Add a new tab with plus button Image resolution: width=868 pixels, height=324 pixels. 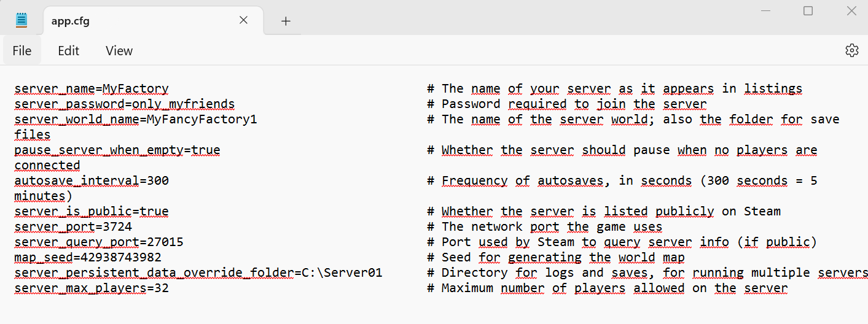[x=286, y=21]
